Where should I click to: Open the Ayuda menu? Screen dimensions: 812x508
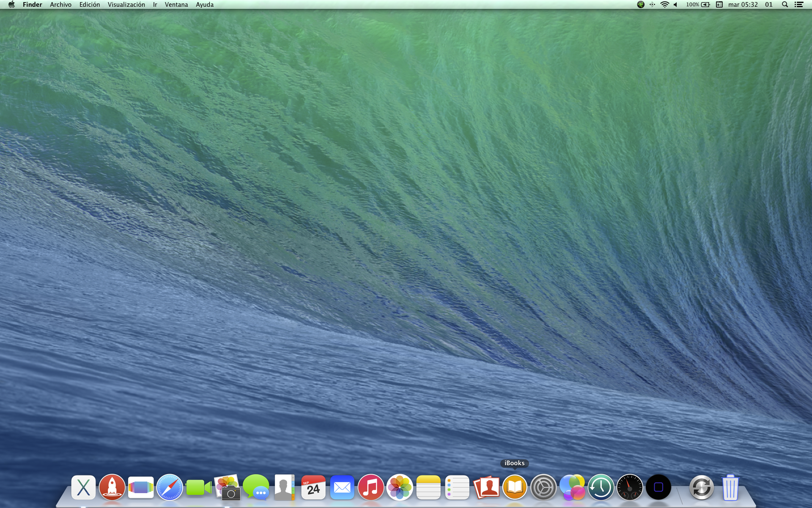205,5
